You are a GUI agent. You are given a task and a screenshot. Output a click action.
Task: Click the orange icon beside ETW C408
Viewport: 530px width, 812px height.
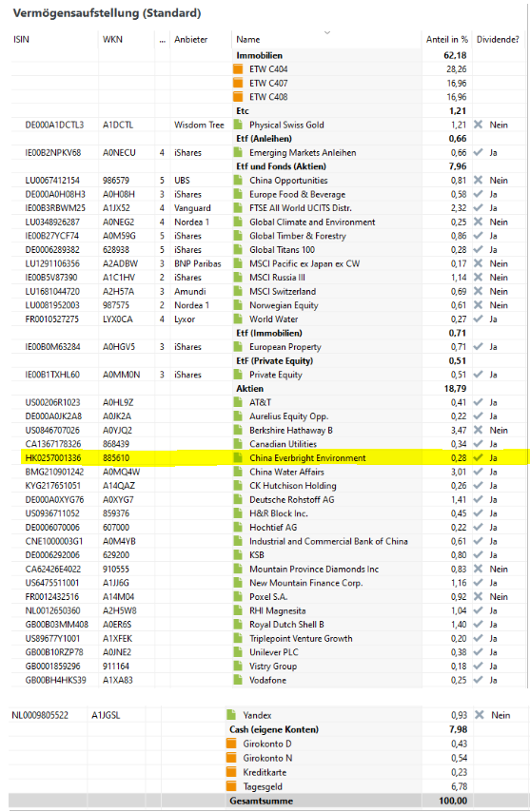pyautogui.click(x=238, y=97)
